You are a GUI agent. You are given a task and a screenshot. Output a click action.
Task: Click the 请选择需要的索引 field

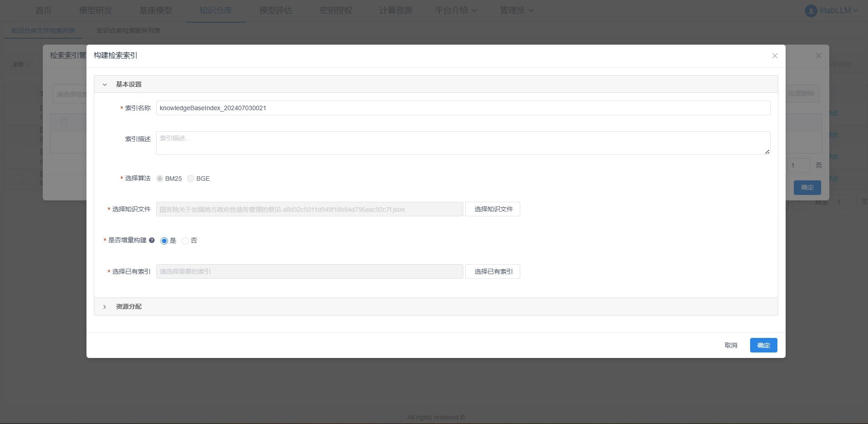pyautogui.click(x=310, y=271)
